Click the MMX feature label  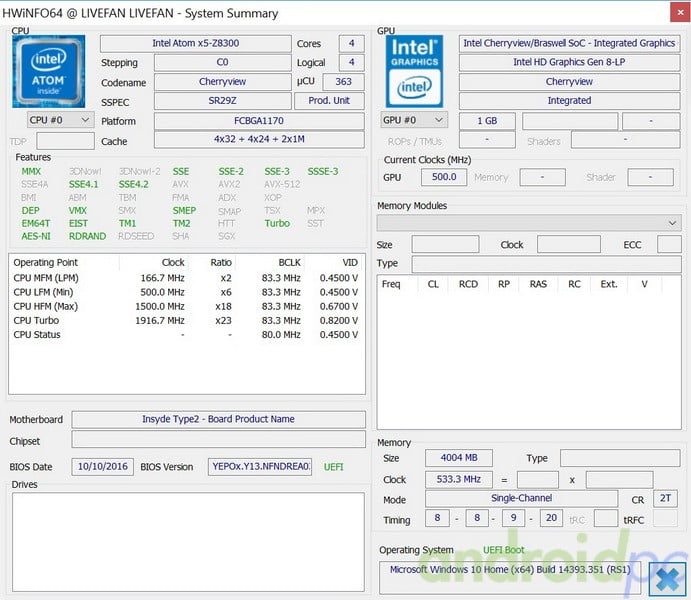pos(31,171)
